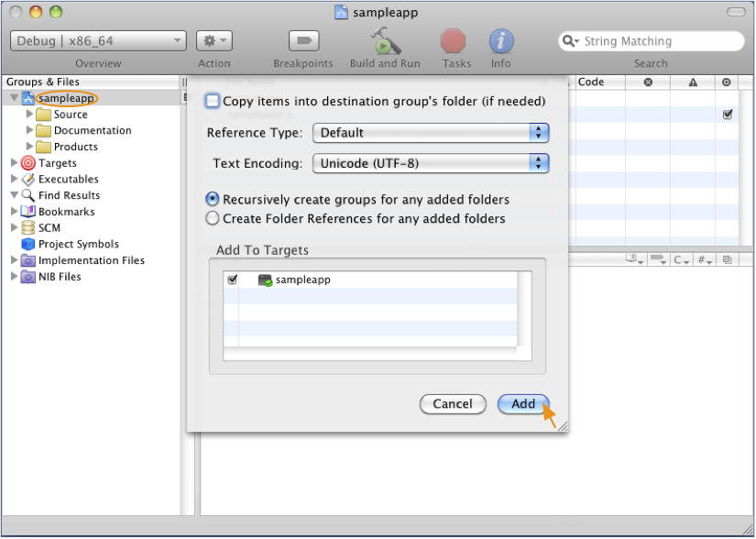Open the counterpart book dropdown in navigation bar
The height and width of the screenshot is (539, 756).
[x=634, y=259]
